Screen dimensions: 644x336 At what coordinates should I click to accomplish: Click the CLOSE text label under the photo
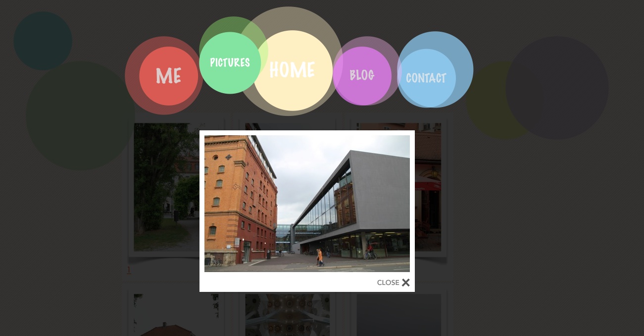click(388, 282)
